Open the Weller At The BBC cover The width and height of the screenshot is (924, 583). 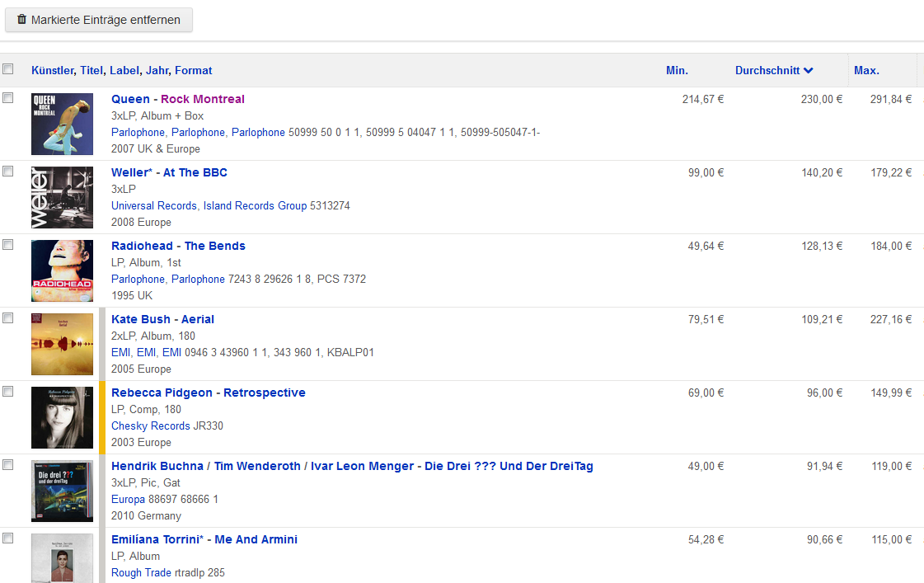tap(62, 197)
